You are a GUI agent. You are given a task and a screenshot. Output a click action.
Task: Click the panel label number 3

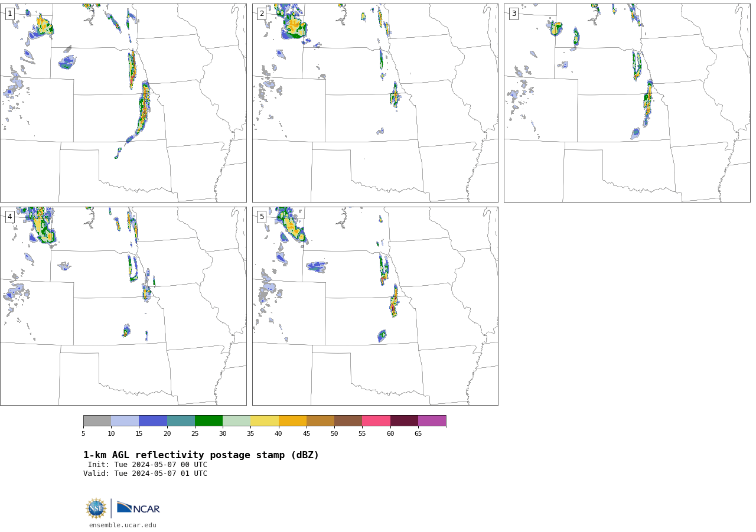(x=513, y=14)
